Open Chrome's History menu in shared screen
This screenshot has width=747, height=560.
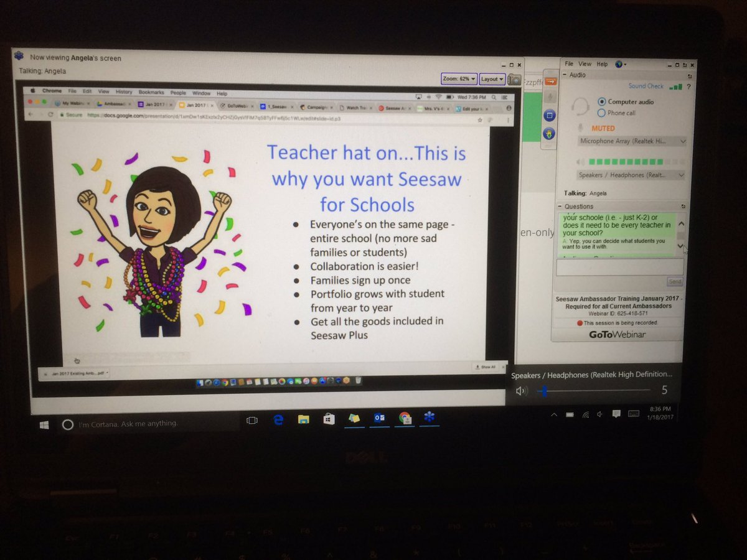pyautogui.click(x=124, y=92)
